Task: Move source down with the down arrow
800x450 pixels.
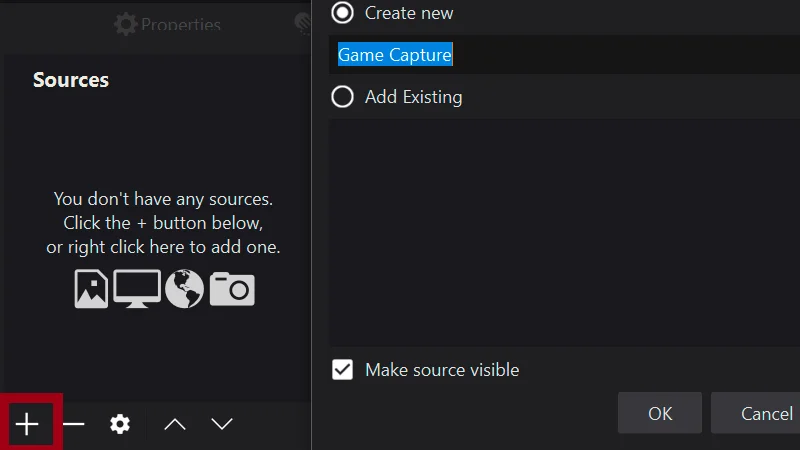Action: 222,425
